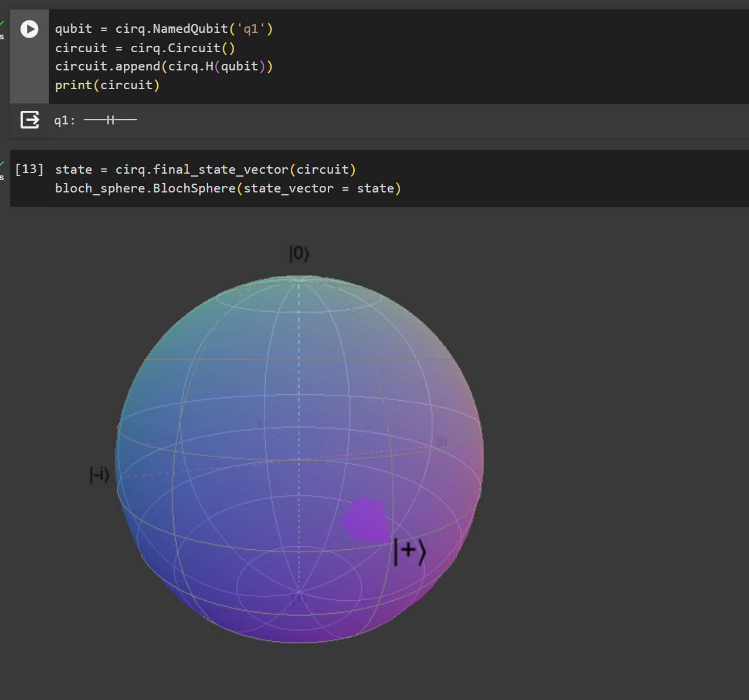Click the |-i⟩ label beside the sphere
This screenshot has height=700, width=749.
[100, 474]
